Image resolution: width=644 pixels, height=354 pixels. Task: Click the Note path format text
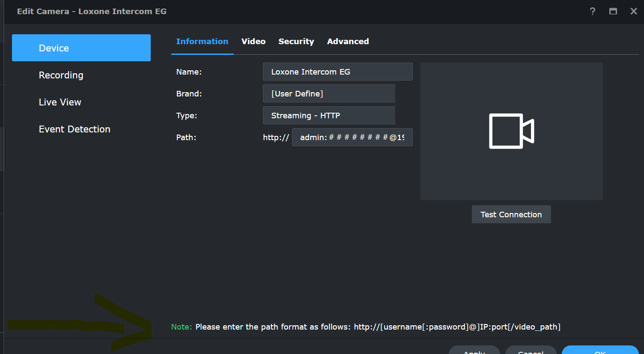tap(366, 327)
